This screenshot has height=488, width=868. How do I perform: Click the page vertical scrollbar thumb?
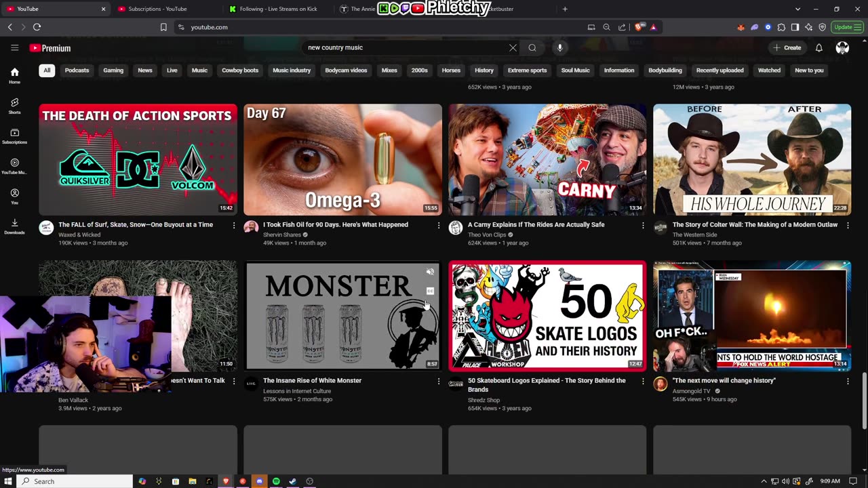[x=864, y=401]
